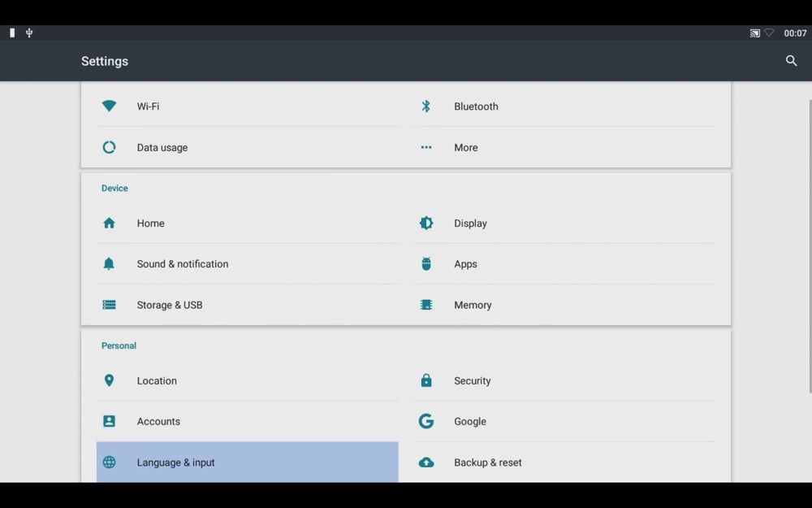Open Display settings label

point(470,224)
